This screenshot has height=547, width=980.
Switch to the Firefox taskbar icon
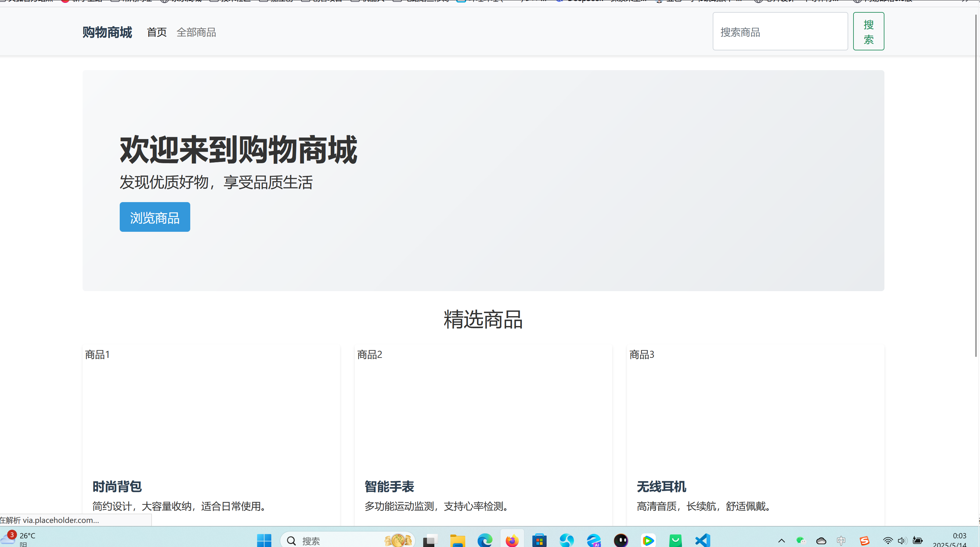[512, 540]
